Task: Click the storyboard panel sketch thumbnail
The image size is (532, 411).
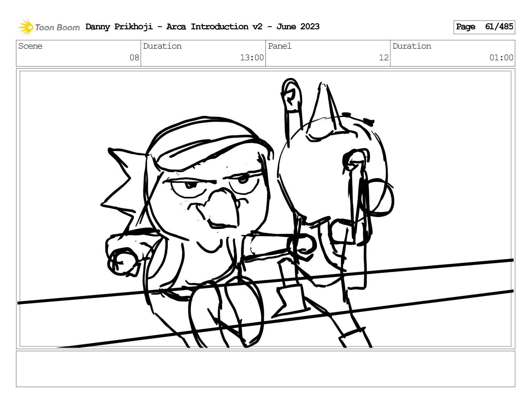Action: (265, 209)
